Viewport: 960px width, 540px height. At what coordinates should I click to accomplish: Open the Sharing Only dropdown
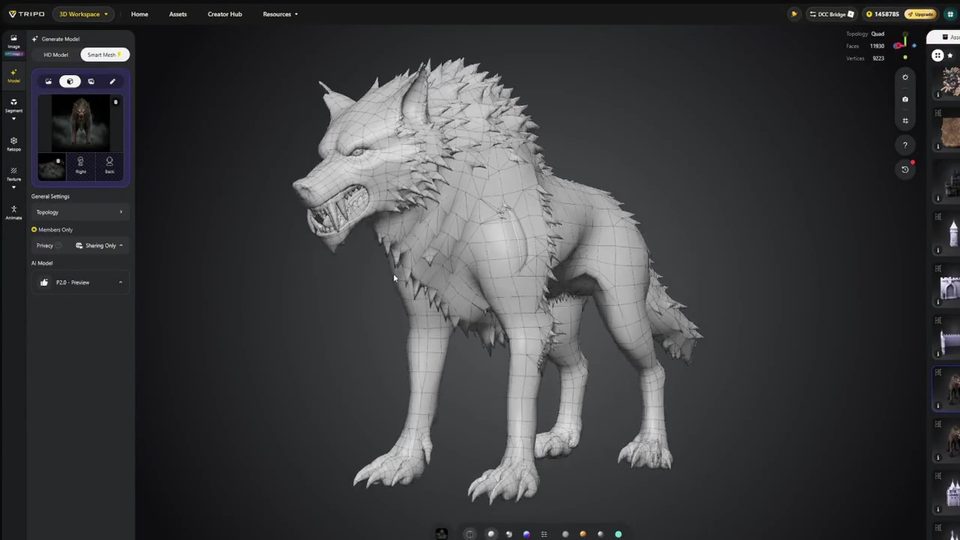(x=99, y=246)
